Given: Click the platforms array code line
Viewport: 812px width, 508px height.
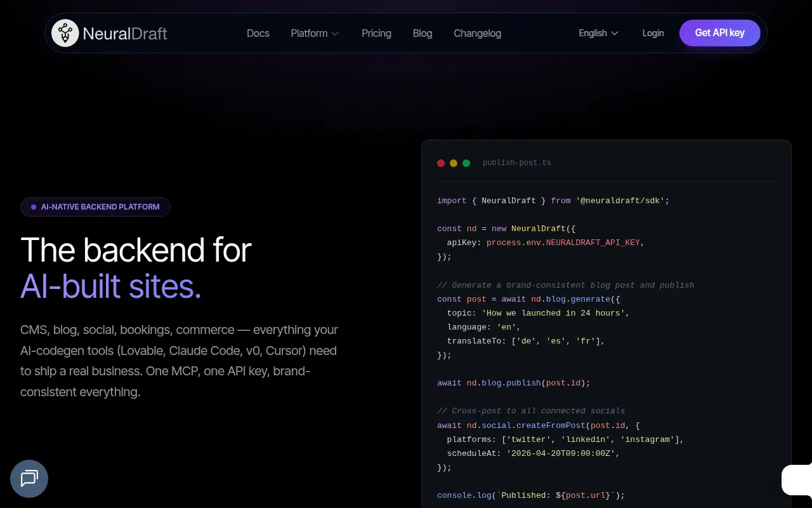Looking at the screenshot, I should [x=565, y=439].
